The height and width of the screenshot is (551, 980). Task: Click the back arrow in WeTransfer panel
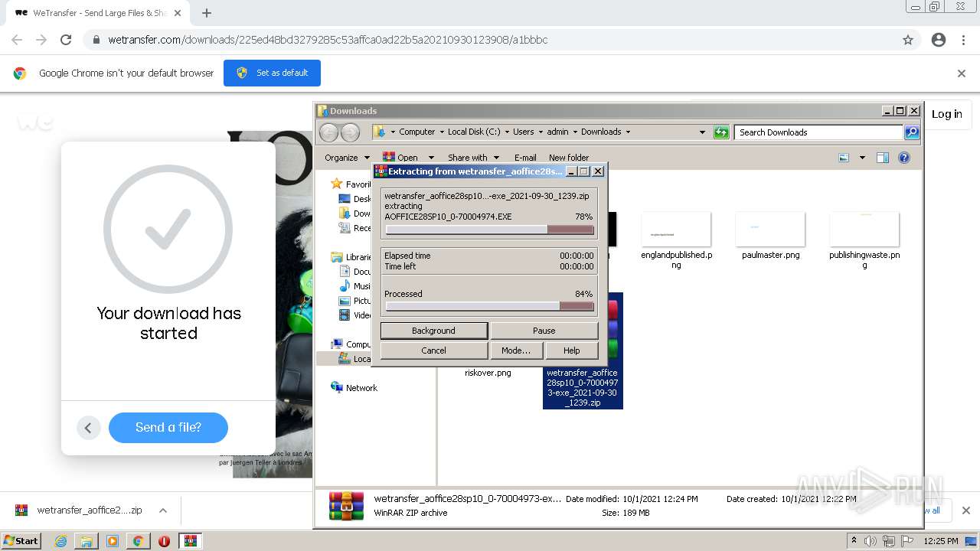pos(88,428)
